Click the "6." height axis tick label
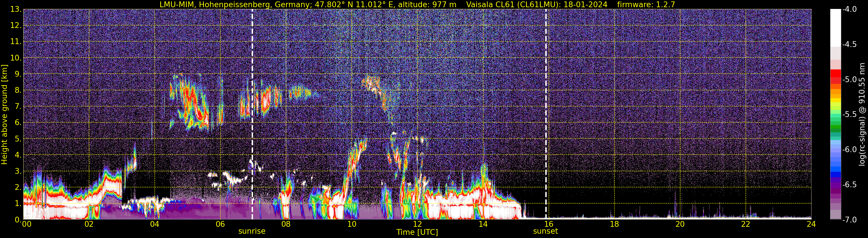868x238 pixels. pyautogui.click(x=18, y=123)
